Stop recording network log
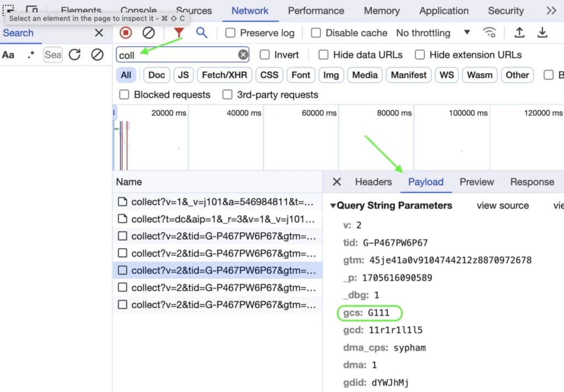Screen dimensions: 564x392 click(x=126, y=32)
